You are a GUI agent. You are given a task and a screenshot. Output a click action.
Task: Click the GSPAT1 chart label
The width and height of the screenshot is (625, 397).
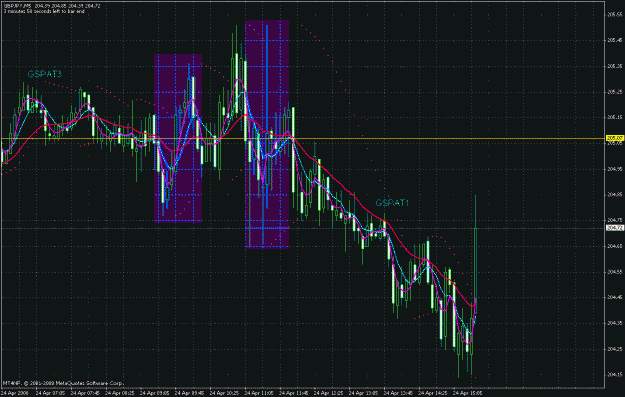point(392,203)
